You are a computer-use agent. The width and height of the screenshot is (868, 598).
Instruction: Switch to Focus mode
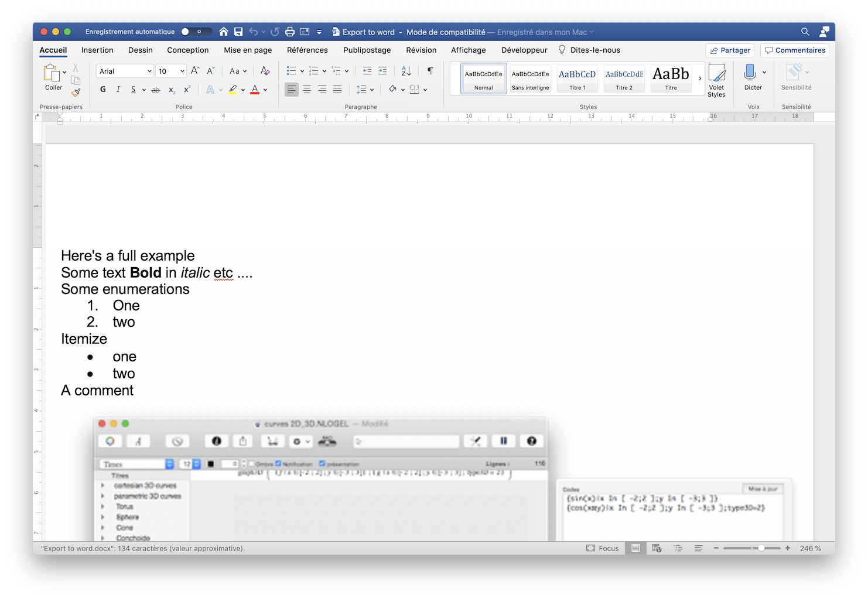(x=603, y=548)
